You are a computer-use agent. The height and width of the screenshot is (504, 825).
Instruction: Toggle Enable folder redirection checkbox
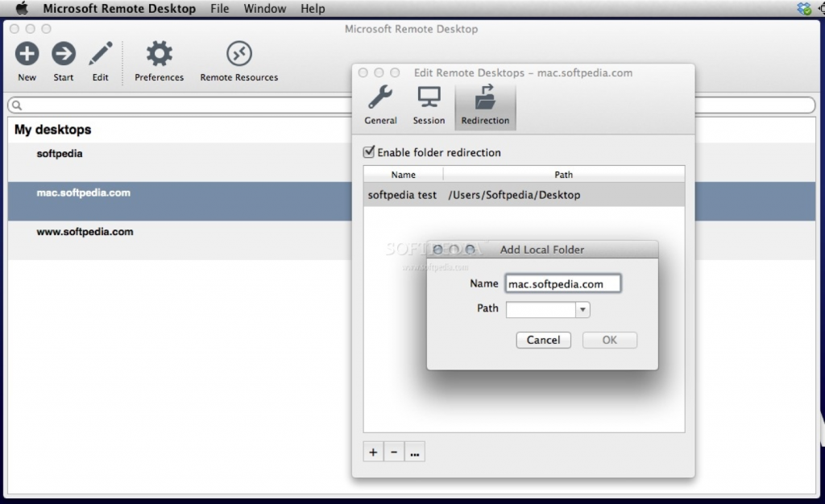coord(370,152)
